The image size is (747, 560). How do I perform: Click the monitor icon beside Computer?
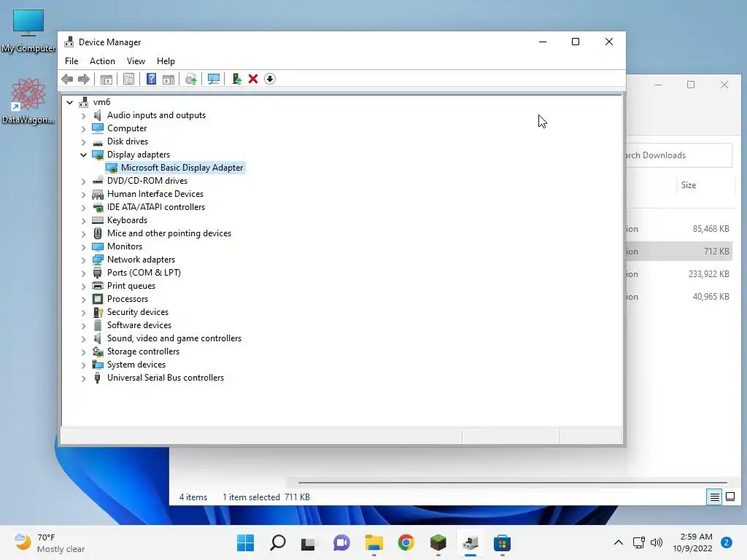(98, 128)
